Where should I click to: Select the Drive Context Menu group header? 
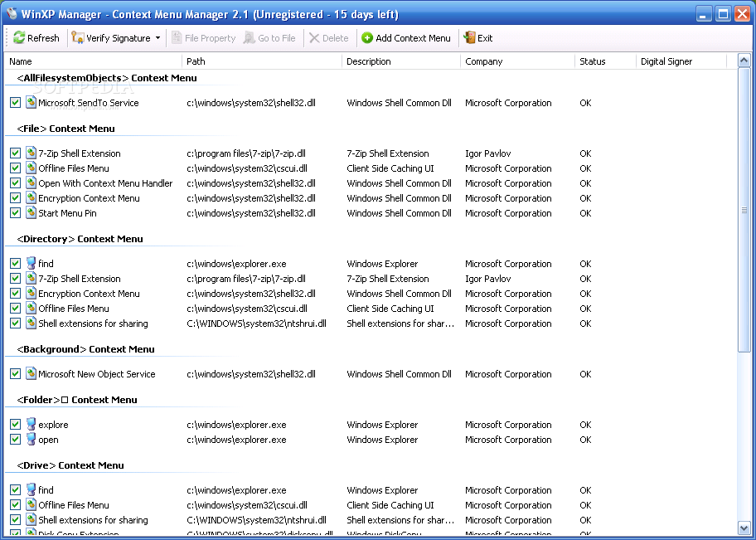click(70, 465)
